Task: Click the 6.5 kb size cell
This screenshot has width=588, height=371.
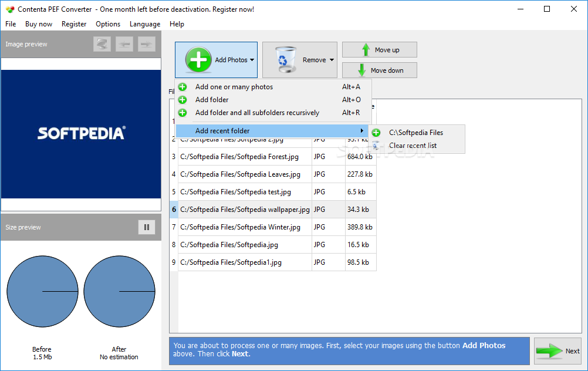Action: coord(360,192)
